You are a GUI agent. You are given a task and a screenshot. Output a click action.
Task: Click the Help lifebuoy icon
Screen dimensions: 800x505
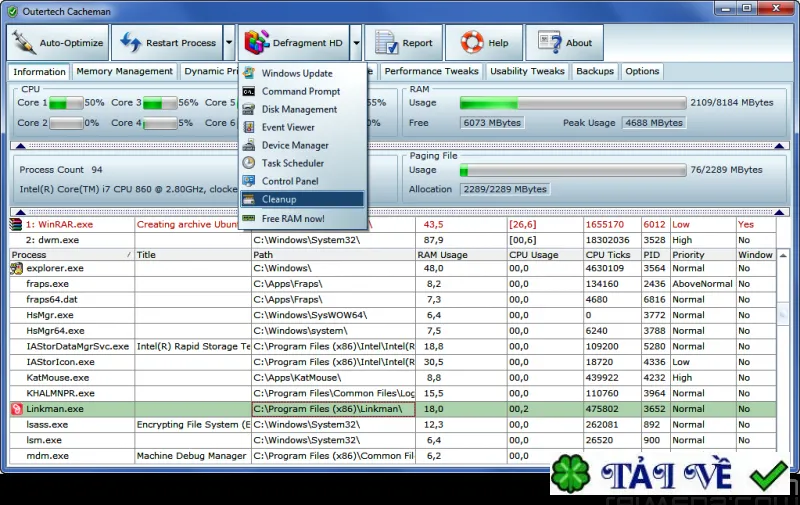471,42
